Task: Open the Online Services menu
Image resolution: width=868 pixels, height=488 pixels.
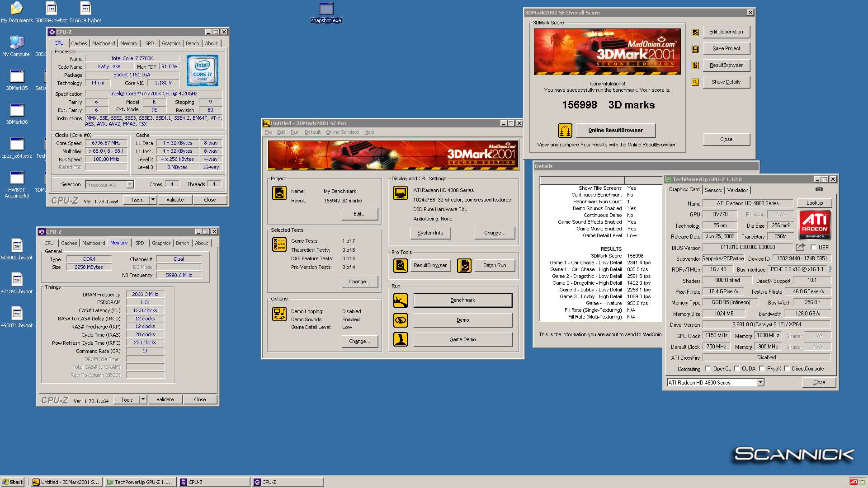Action: pos(342,132)
